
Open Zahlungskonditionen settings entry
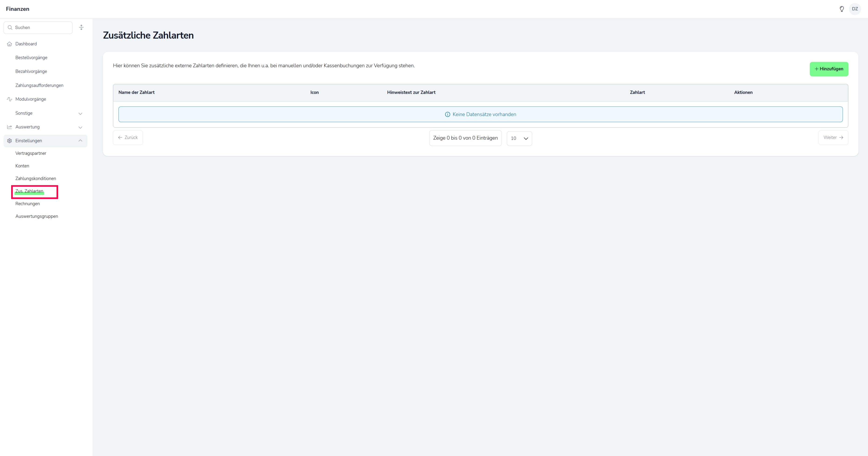36,179
